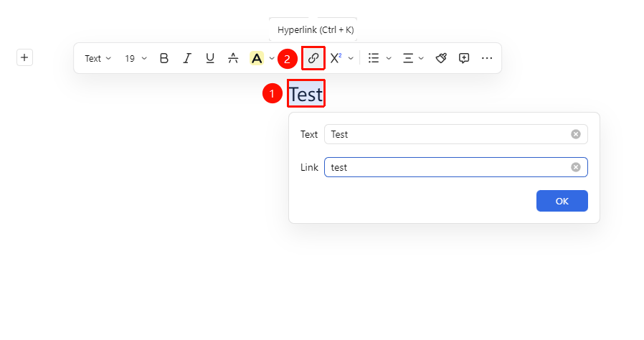This screenshot has width=644, height=340.
Task: Toggle italic formatting
Action: (x=187, y=58)
